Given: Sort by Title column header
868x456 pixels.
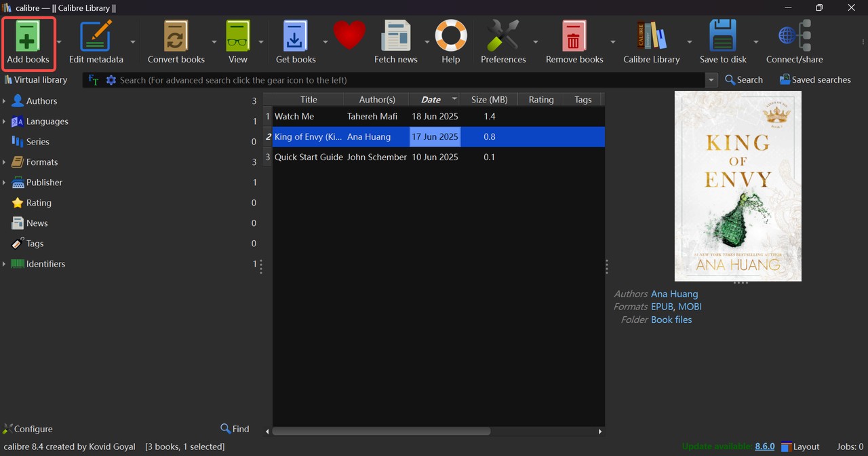Looking at the screenshot, I should pyautogui.click(x=309, y=100).
